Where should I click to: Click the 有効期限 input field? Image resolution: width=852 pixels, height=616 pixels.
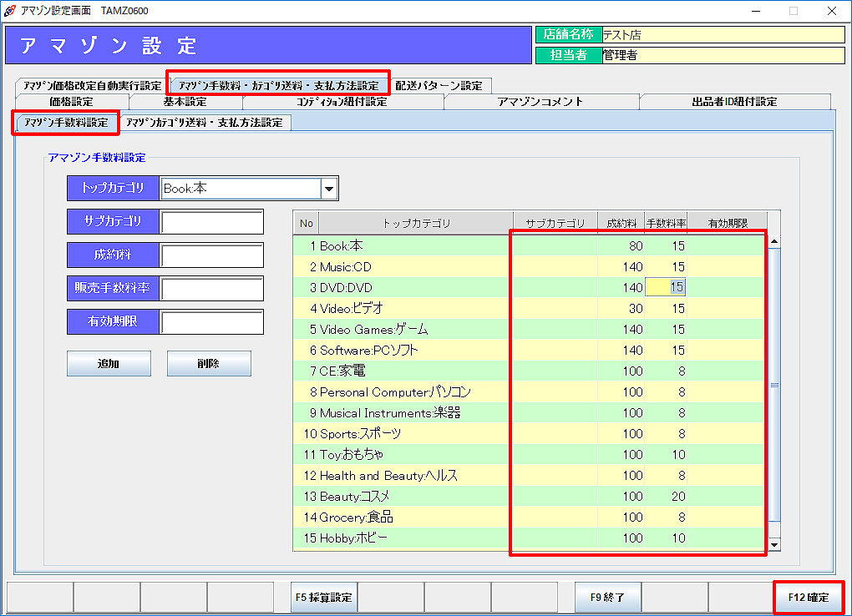(212, 322)
